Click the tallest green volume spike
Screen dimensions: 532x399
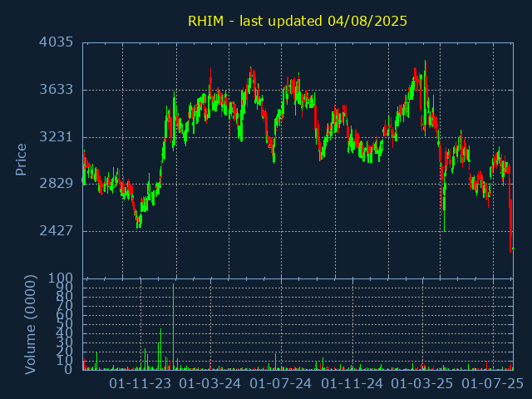[174, 327]
